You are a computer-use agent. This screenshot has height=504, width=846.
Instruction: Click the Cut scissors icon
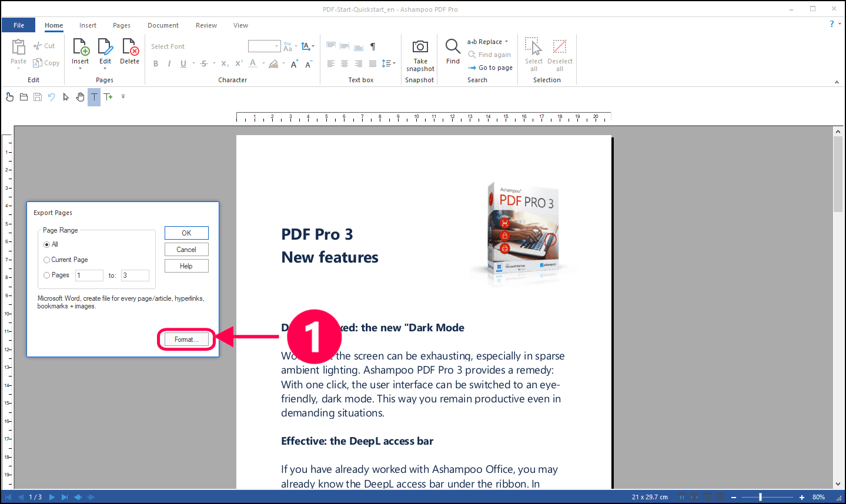[38, 46]
